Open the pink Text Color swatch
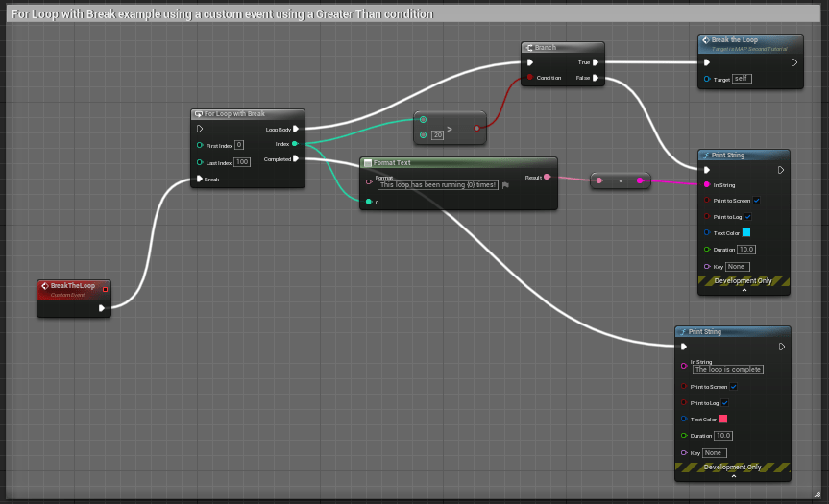The image size is (829, 504). [x=723, y=419]
